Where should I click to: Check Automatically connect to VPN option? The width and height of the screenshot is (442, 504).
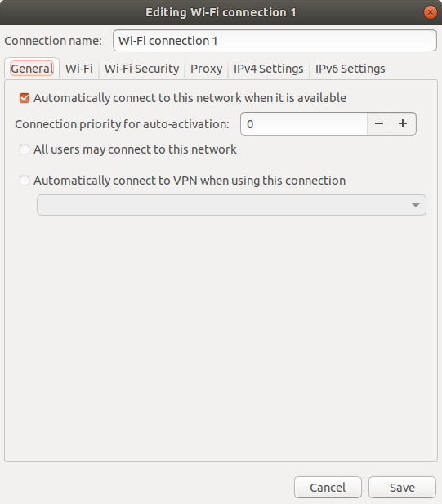pyautogui.click(x=25, y=181)
